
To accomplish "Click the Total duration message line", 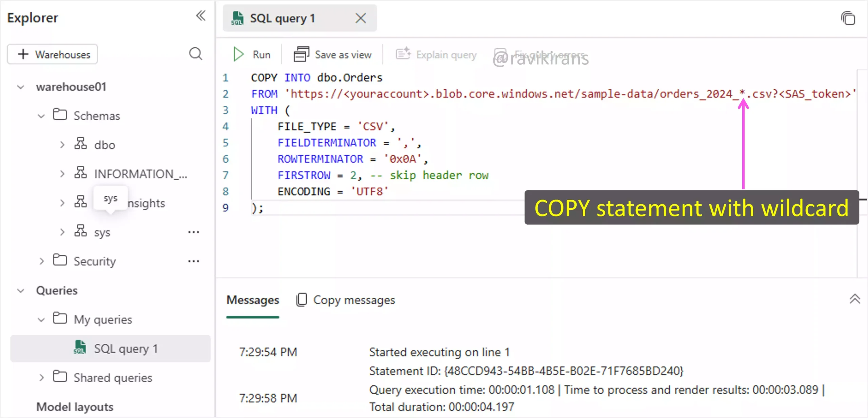I will click(442, 407).
